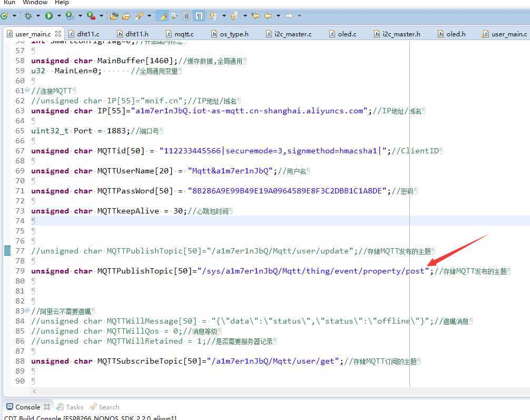The width and height of the screenshot is (530, 420).
Task: Click the MQTTid ClientID string
Action: 273,151
